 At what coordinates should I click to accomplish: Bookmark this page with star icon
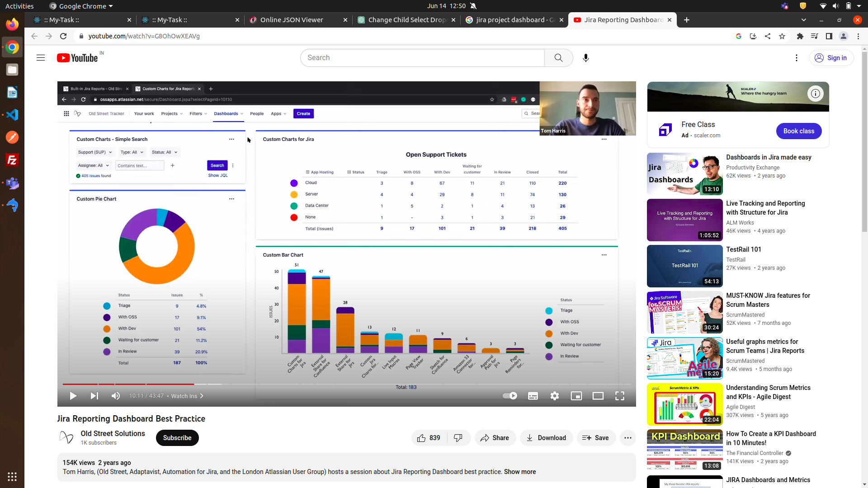[782, 36]
